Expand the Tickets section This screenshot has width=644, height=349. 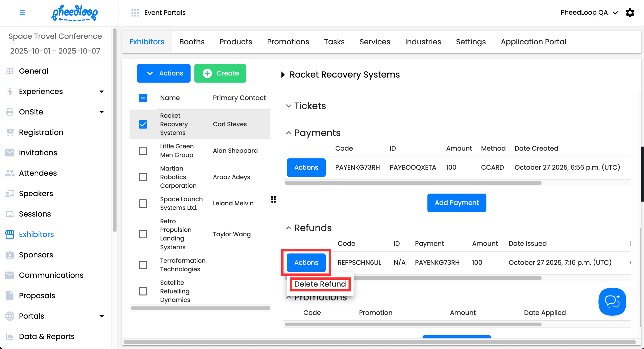pyautogui.click(x=289, y=106)
